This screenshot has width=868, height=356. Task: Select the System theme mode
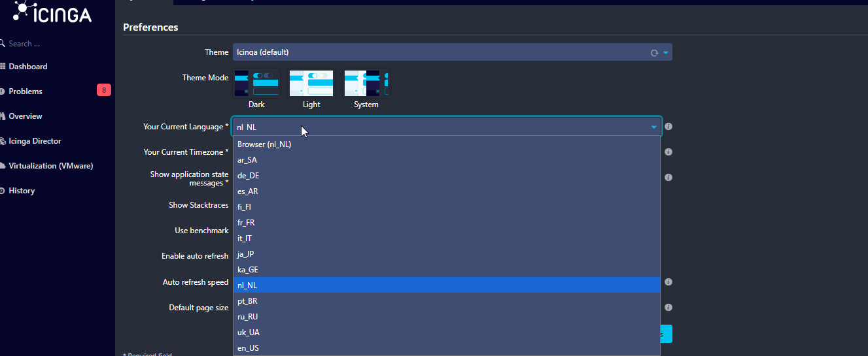coord(366,84)
